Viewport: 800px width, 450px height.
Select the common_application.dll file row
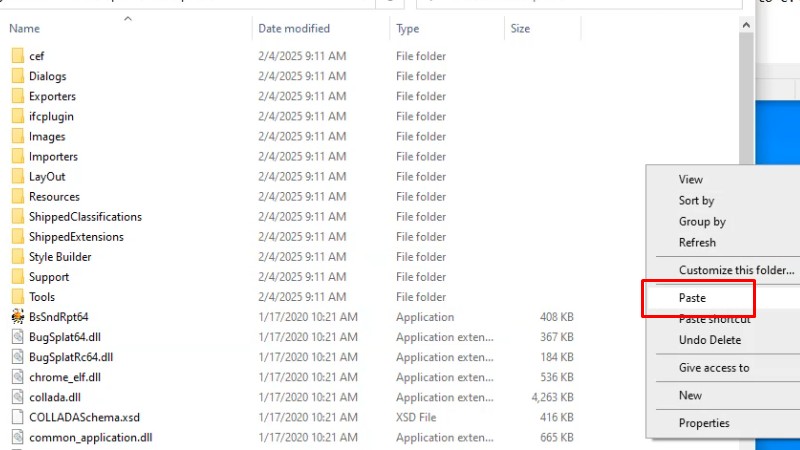[90, 437]
